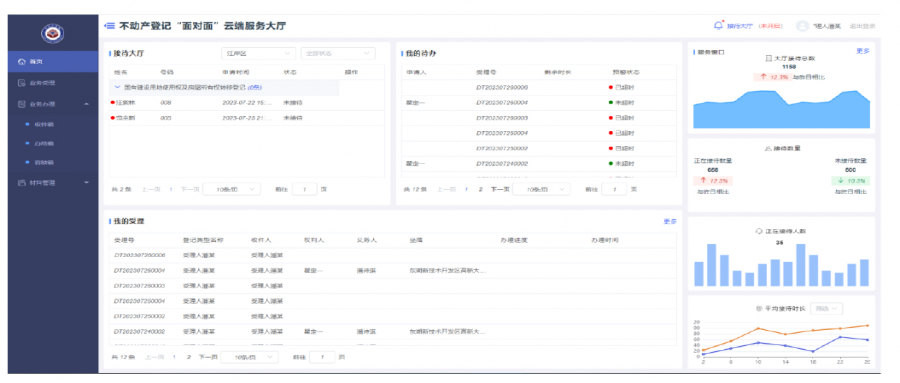Click page 1 in the 接待大厅 pagination
Image resolution: width=900 pixels, height=383 pixels.
170,189
